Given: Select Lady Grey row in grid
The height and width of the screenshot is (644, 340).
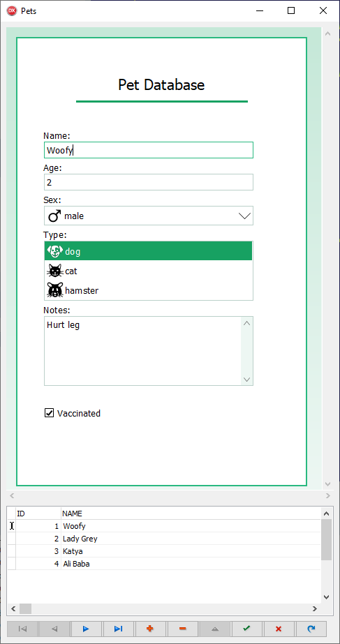Looking at the screenshot, I should [165, 539].
